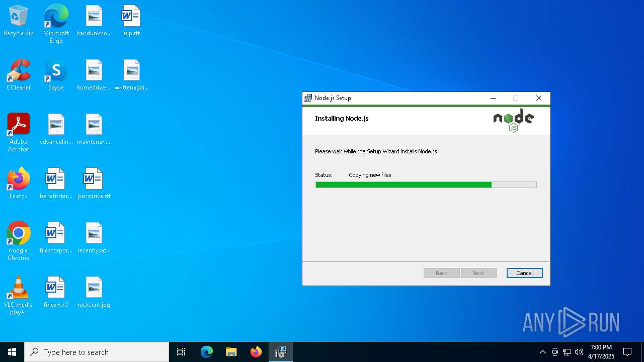Open the notification center

click(627, 352)
